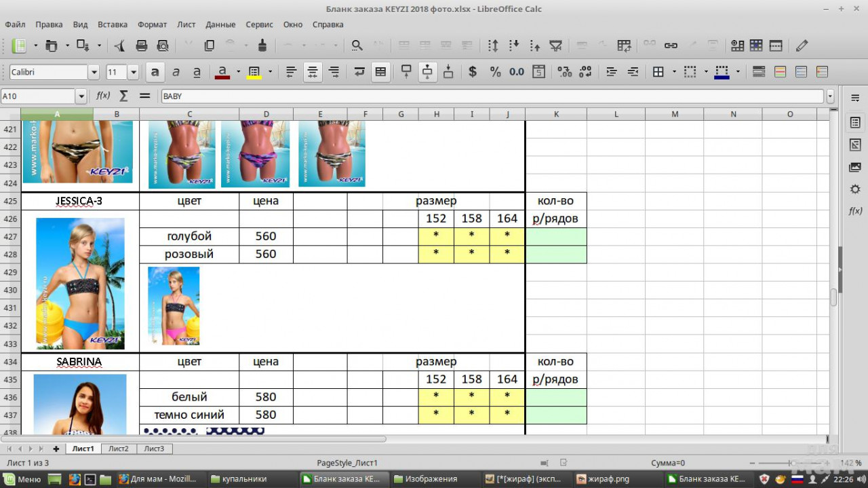
Task: Open the Формат menu
Action: pyautogui.click(x=152, y=24)
